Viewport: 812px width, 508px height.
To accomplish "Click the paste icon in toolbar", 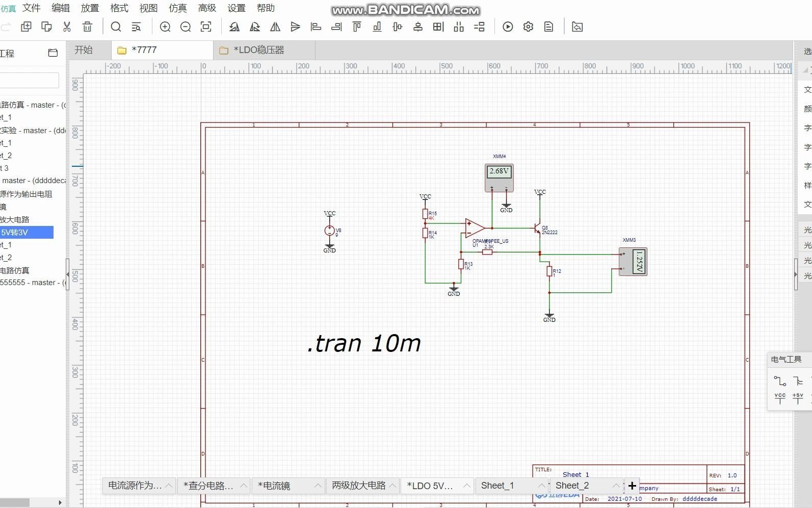I will coord(46,27).
